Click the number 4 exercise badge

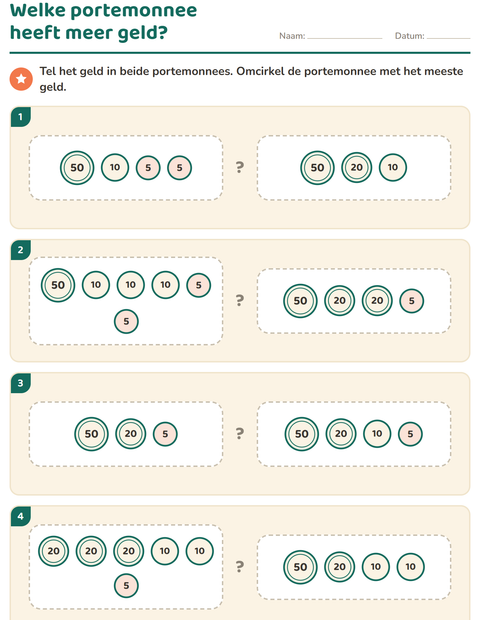(x=21, y=516)
